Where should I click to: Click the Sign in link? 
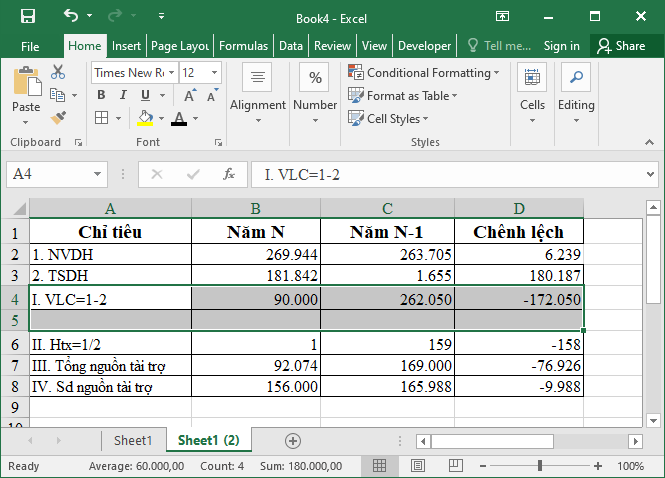point(561,45)
